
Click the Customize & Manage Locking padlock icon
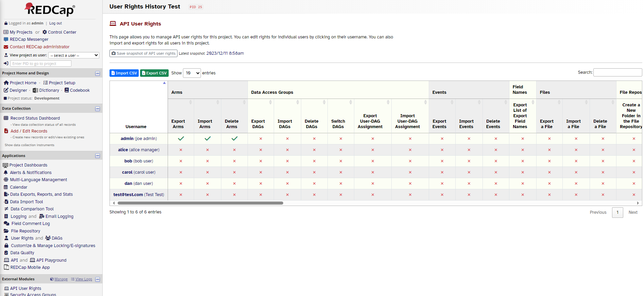[6, 246]
